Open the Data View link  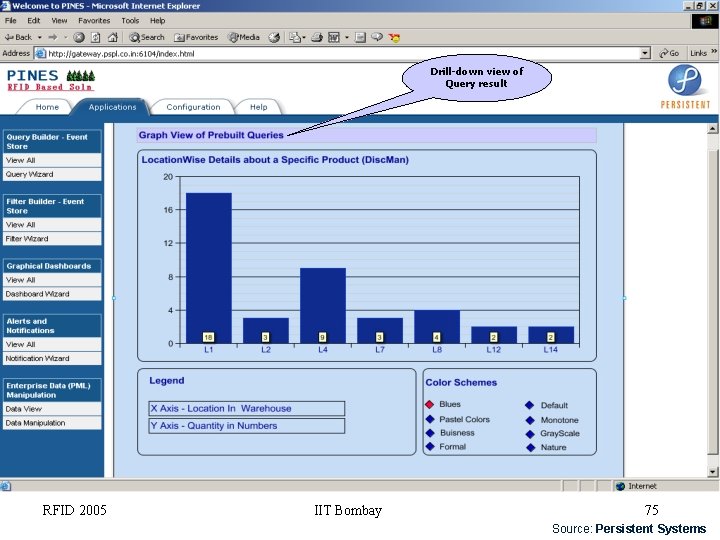[52, 409]
